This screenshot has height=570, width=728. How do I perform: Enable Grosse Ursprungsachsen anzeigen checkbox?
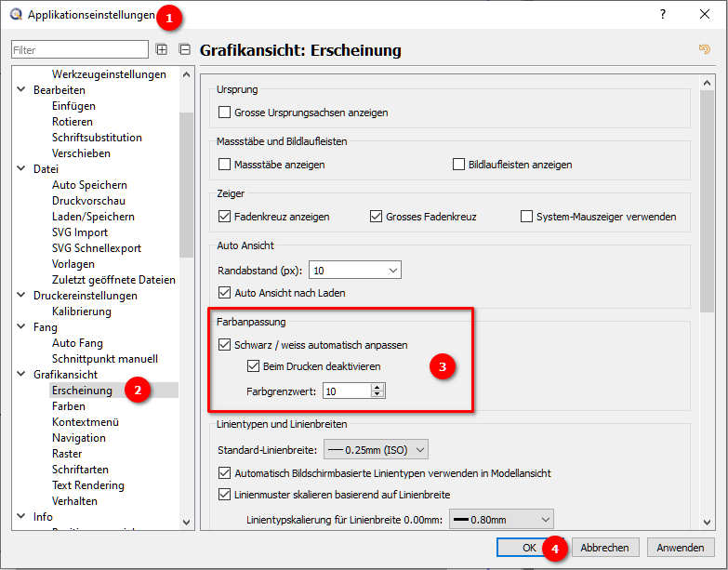click(224, 113)
